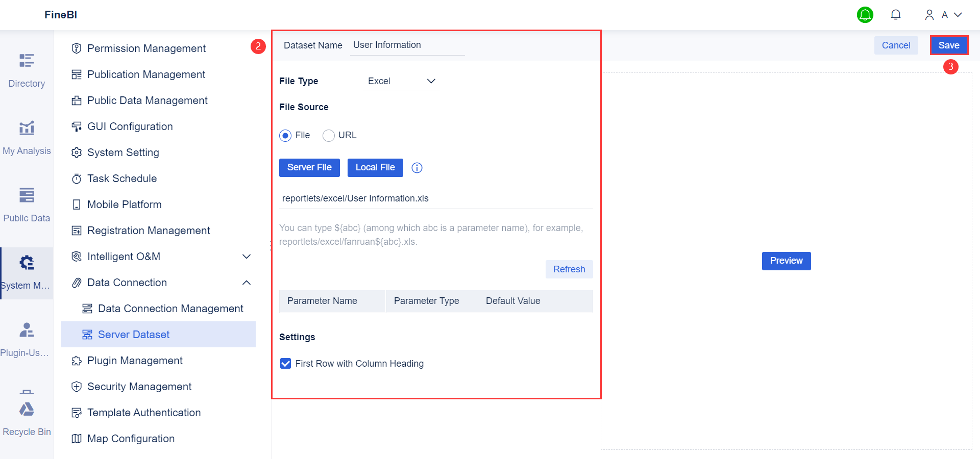Open the user account dropdown arrow
The width and height of the screenshot is (980, 459).
(958, 15)
